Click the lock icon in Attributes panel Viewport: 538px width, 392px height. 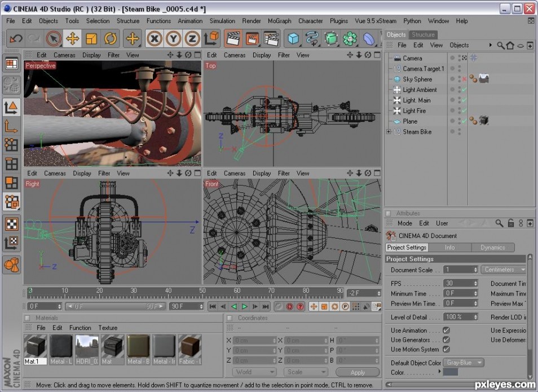click(x=511, y=223)
